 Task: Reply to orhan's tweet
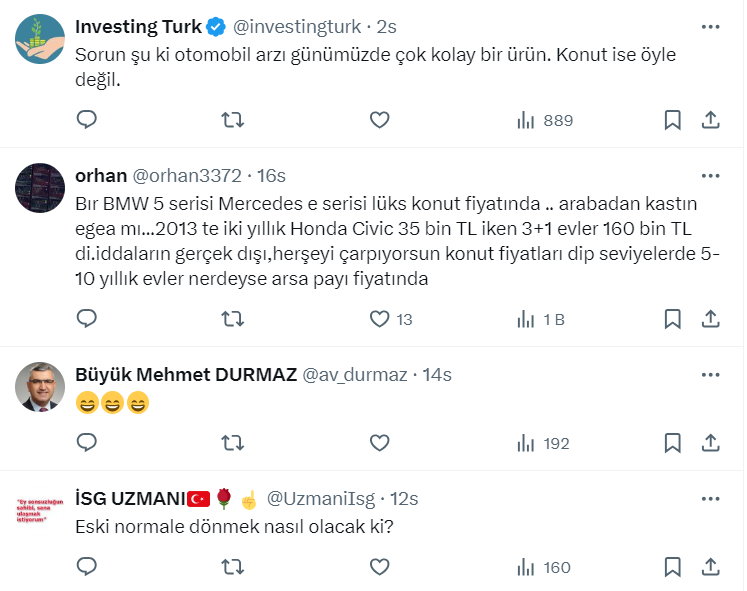coord(87,319)
